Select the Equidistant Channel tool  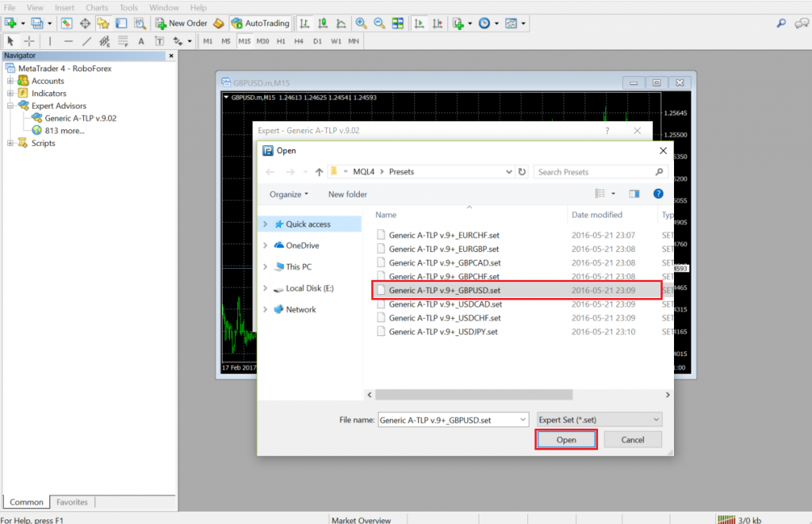(x=105, y=41)
